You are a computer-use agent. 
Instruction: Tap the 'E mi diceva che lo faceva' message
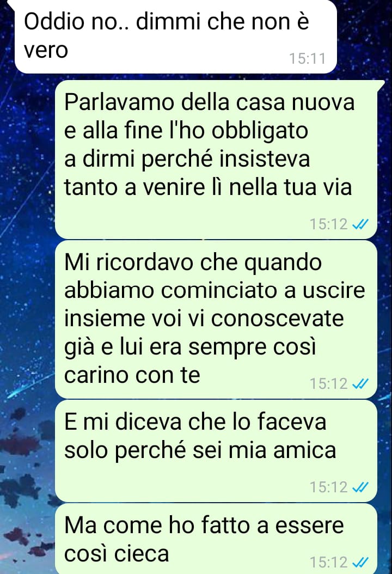(x=216, y=451)
